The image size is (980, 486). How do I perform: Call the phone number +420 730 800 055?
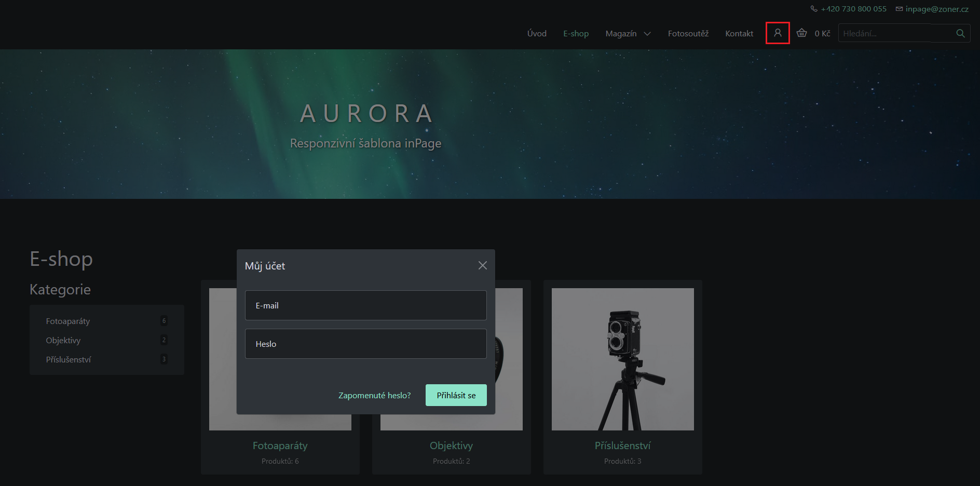click(853, 9)
